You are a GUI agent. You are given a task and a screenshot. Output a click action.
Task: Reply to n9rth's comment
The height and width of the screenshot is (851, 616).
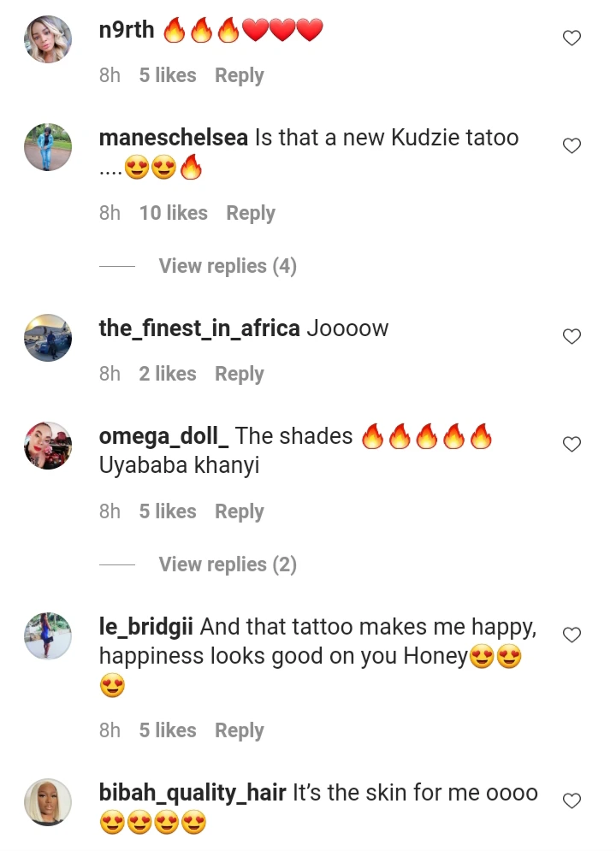[240, 75]
